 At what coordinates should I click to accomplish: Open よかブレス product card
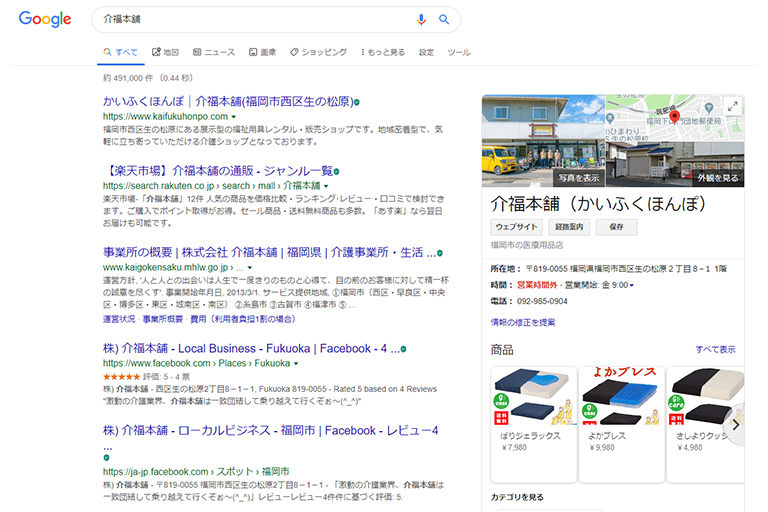click(622, 424)
